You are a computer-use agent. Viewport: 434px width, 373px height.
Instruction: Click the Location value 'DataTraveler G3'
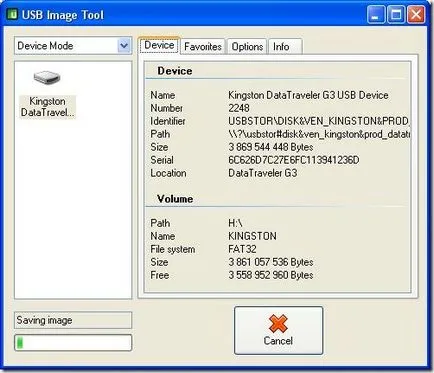click(263, 173)
